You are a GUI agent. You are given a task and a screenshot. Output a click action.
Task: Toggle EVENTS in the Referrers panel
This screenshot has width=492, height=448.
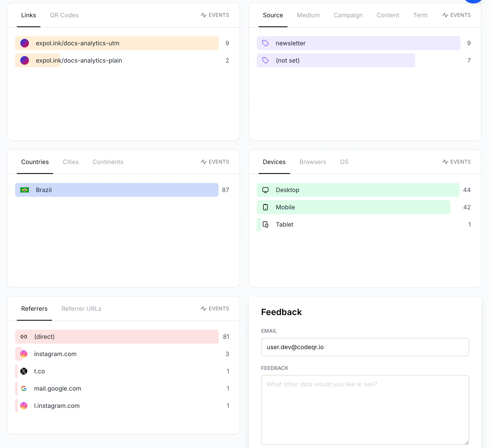coord(215,309)
